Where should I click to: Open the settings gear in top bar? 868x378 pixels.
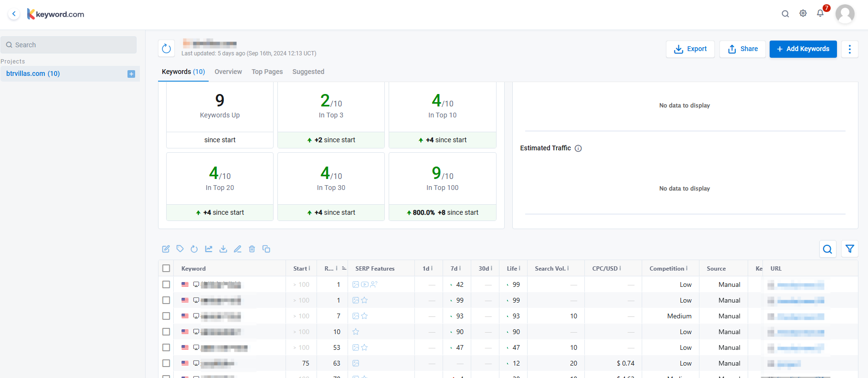(x=803, y=13)
